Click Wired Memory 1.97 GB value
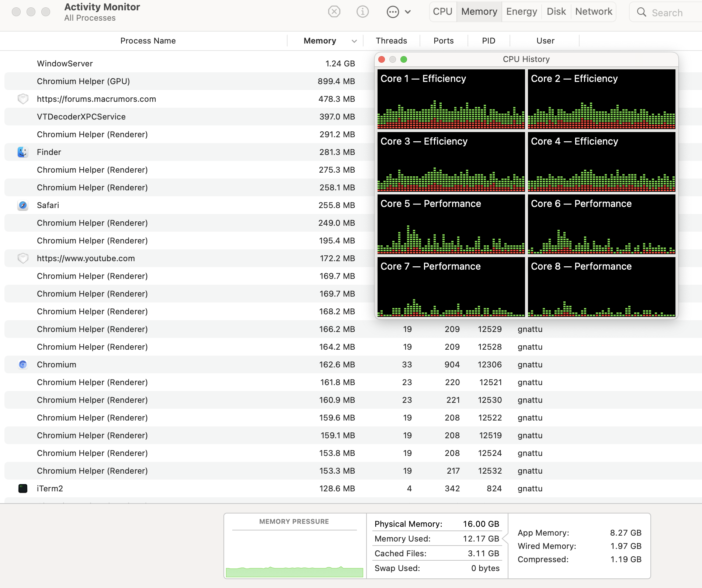702x588 pixels. click(626, 546)
